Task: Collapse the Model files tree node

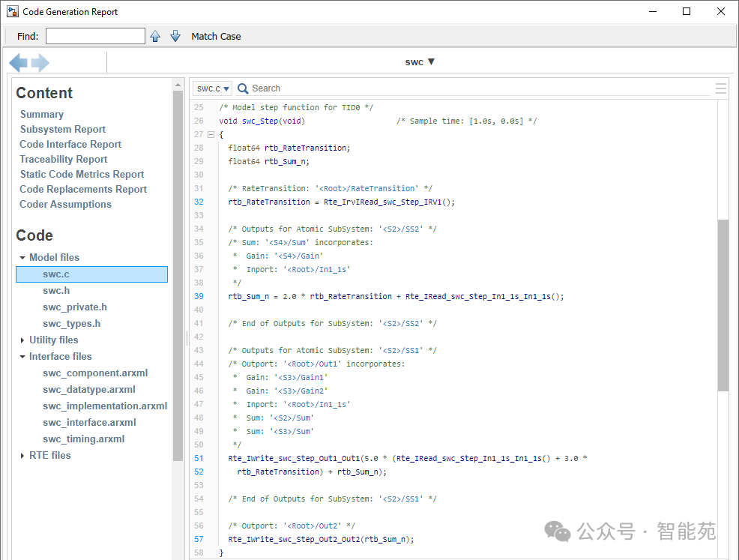Action: point(22,258)
